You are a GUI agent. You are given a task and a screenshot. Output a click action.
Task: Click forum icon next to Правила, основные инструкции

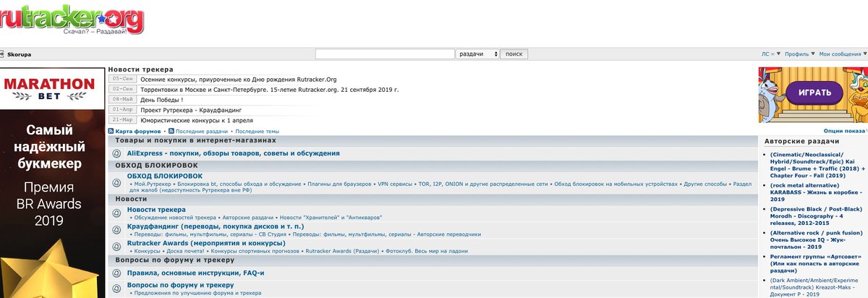117,273
